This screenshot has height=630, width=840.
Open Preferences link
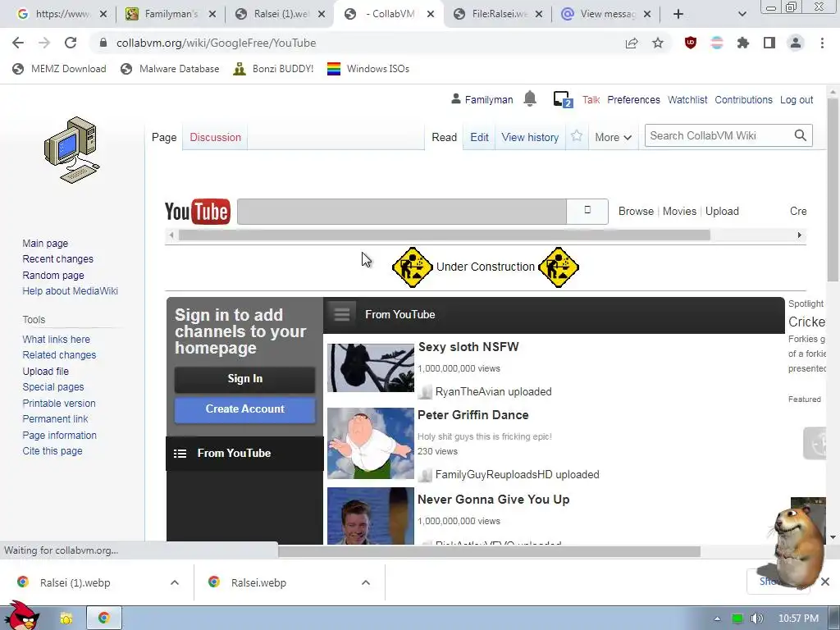[633, 99]
